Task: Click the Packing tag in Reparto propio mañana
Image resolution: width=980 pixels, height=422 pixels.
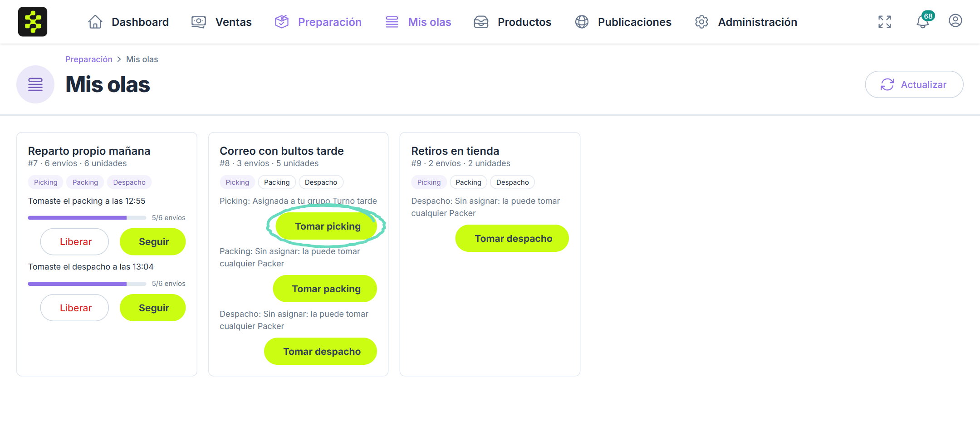Action: 85,182
